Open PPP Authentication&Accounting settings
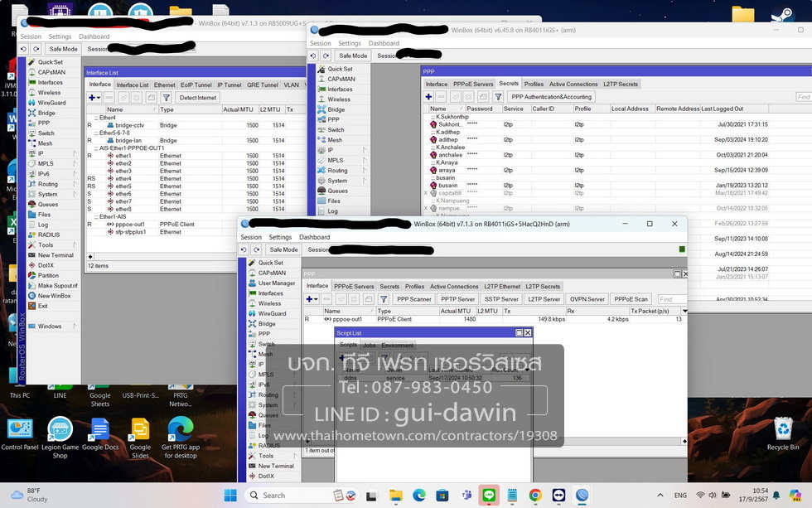812x508 pixels. [x=552, y=97]
